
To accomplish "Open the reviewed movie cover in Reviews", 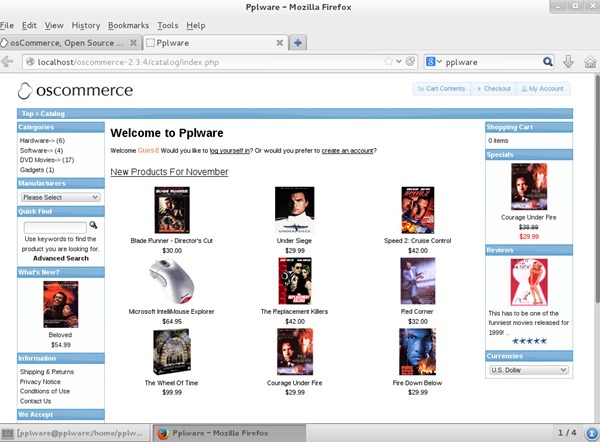I will pos(529,282).
